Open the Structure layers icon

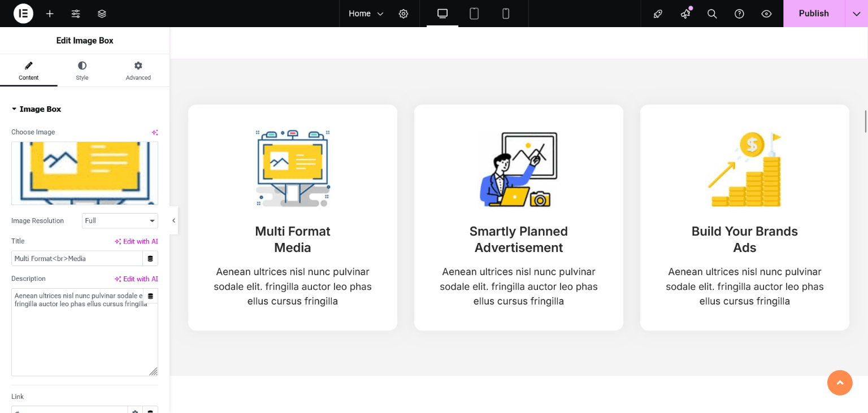102,14
